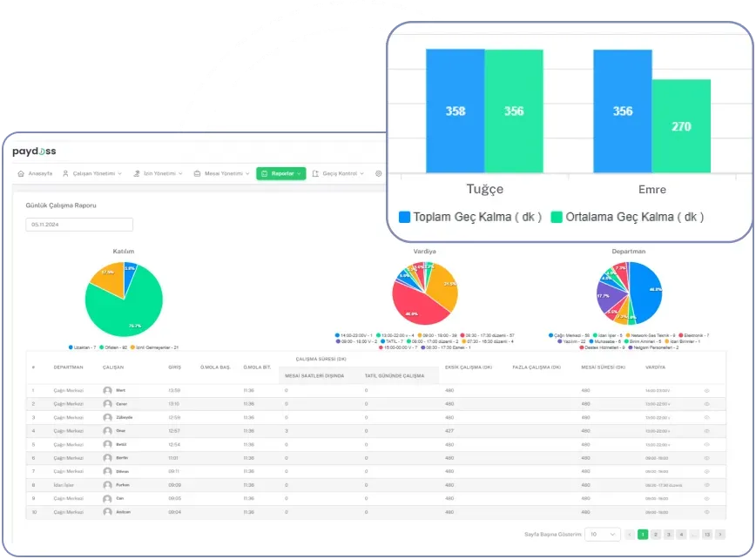
Task: Click Anılcan's avatar icon in row 10
Action: click(x=107, y=512)
